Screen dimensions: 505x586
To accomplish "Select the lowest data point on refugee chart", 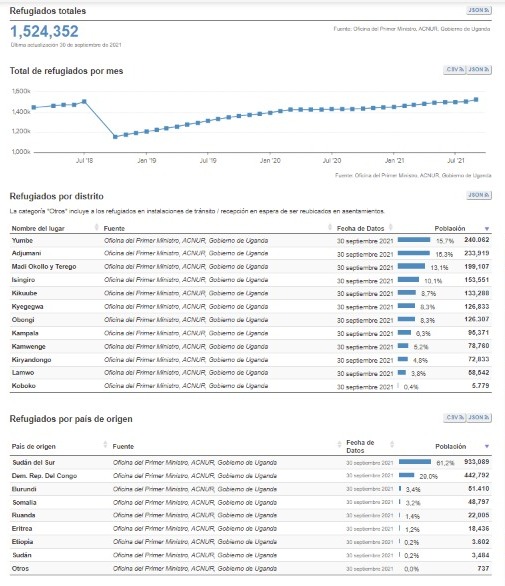I will (116, 137).
